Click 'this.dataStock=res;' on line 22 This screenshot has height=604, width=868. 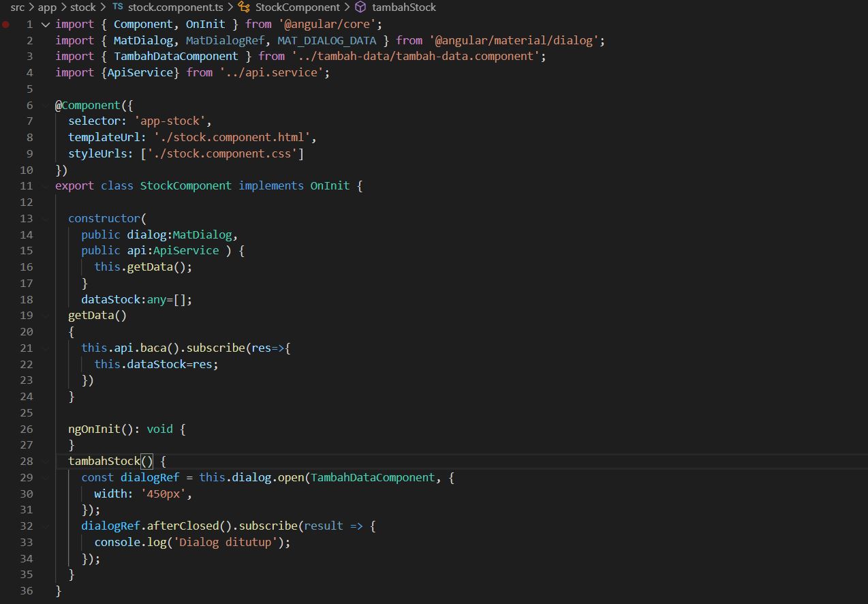pyautogui.click(x=157, y=364)
